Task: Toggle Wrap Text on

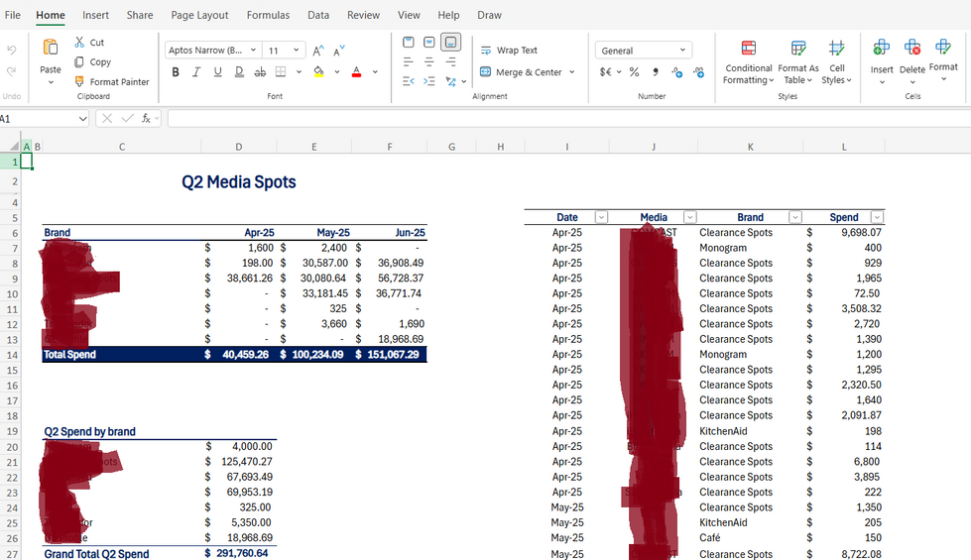Action: (509, 51)
